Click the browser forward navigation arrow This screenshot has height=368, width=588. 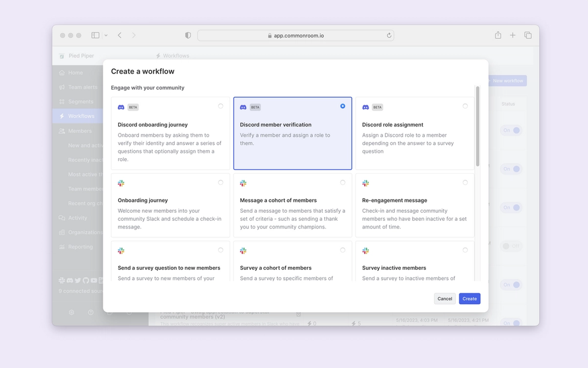[133, 35]
